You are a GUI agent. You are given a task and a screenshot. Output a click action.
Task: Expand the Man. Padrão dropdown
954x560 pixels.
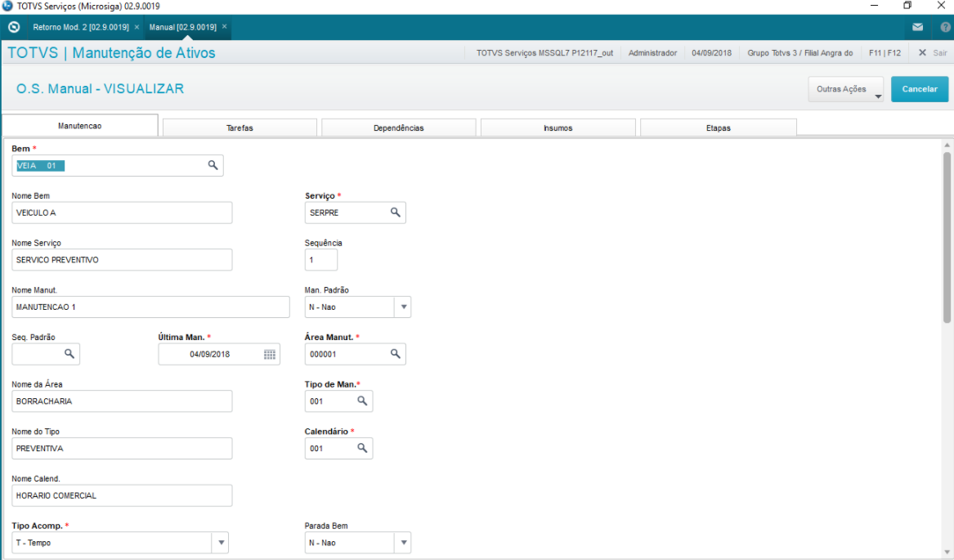(403, 307)
